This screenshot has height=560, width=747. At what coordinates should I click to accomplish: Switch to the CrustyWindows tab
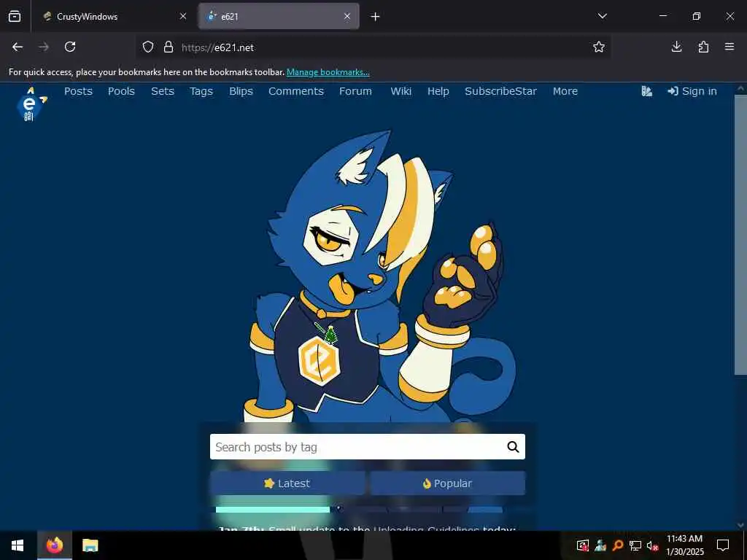coord(115,16)
